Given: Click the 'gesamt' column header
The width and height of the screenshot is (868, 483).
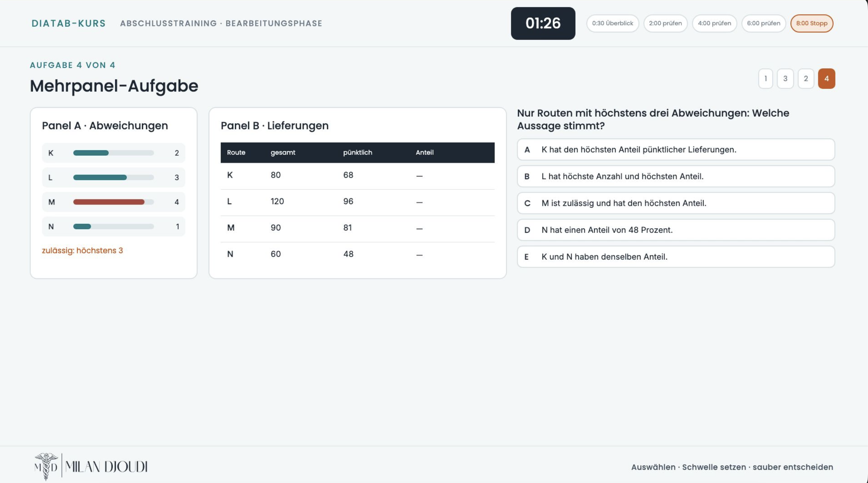Looking at the screenshot, I should click(x=283, y=152).
